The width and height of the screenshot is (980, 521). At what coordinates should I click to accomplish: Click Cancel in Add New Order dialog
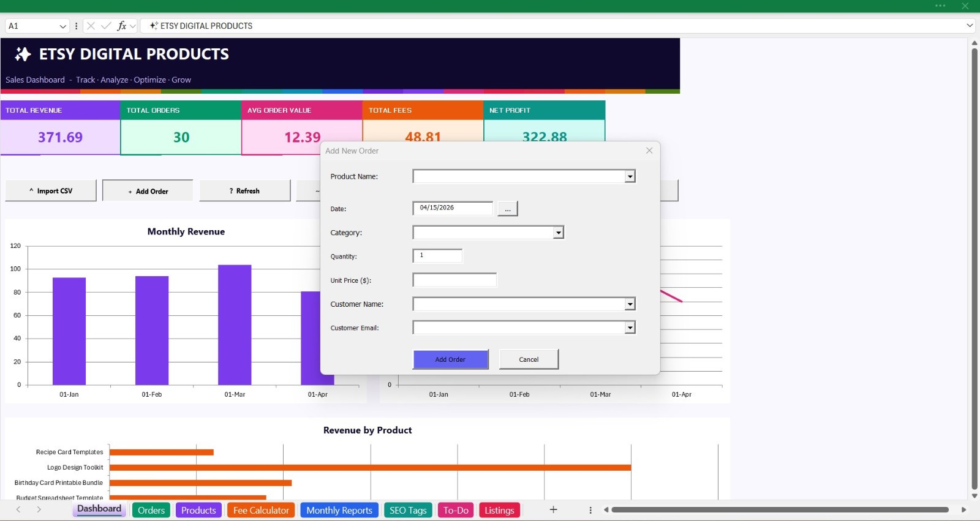529,359
